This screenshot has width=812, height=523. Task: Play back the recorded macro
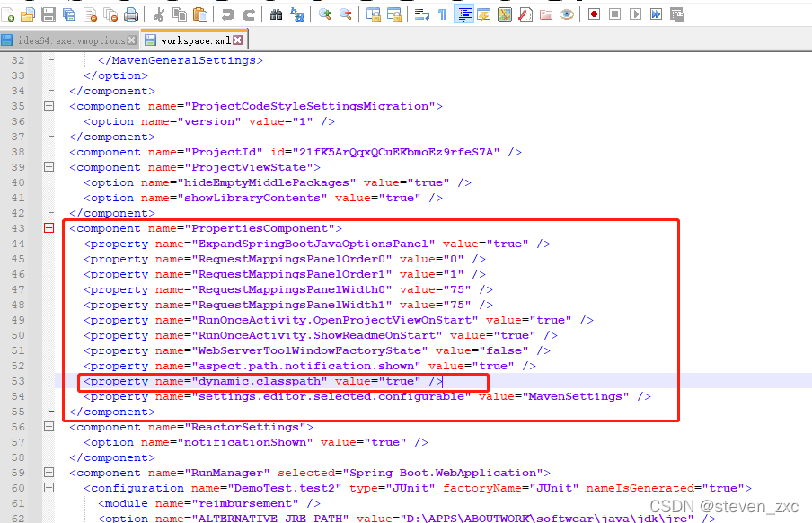click(x=635, y=14)
